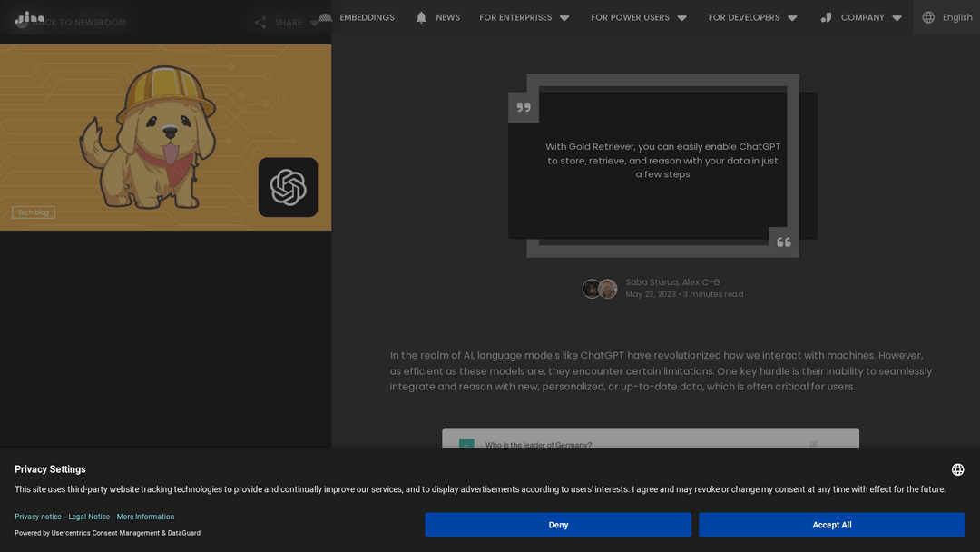Click the ChatGPT logo on banner
This screenshot has width=980, height=552.
(289, 188)
